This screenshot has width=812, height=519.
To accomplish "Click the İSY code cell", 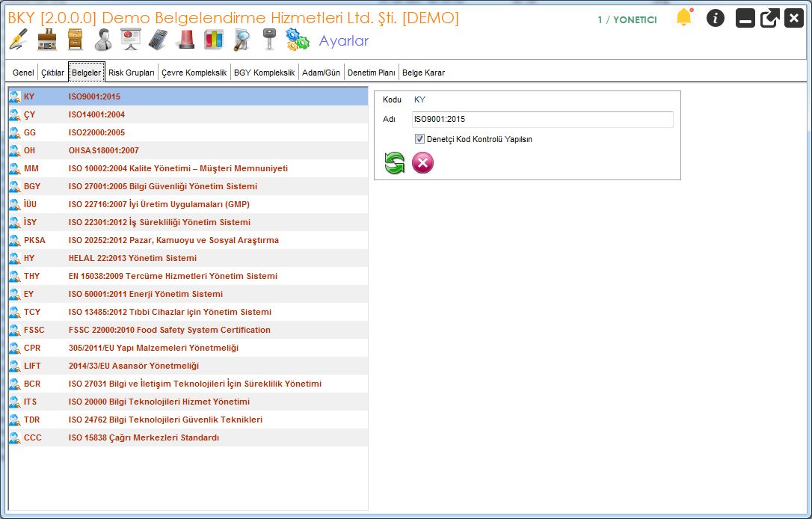I will coord(30,222).
